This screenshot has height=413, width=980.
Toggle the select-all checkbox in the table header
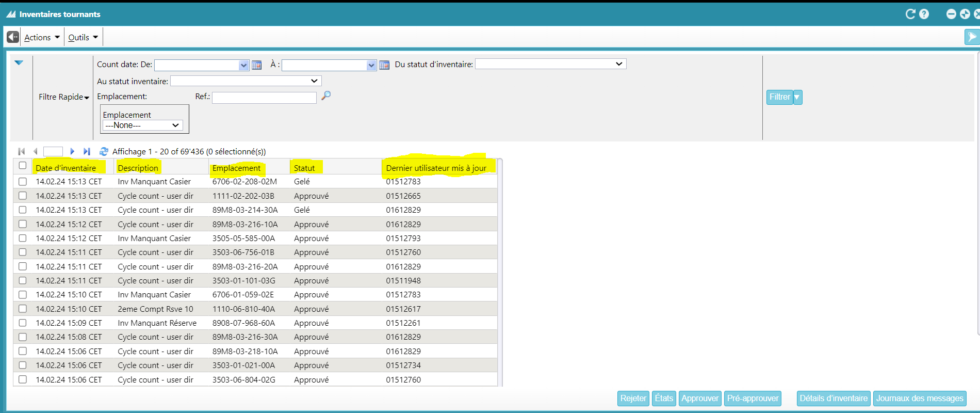point(23,166)
